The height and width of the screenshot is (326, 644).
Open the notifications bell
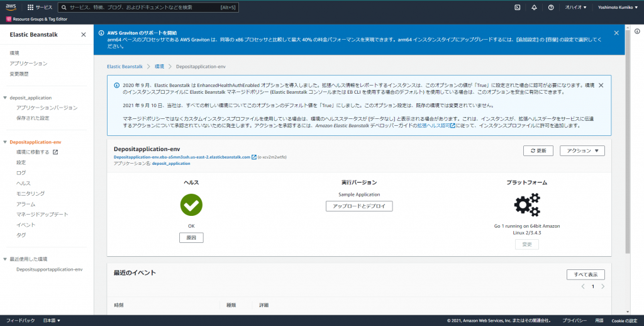click(534, 8)
